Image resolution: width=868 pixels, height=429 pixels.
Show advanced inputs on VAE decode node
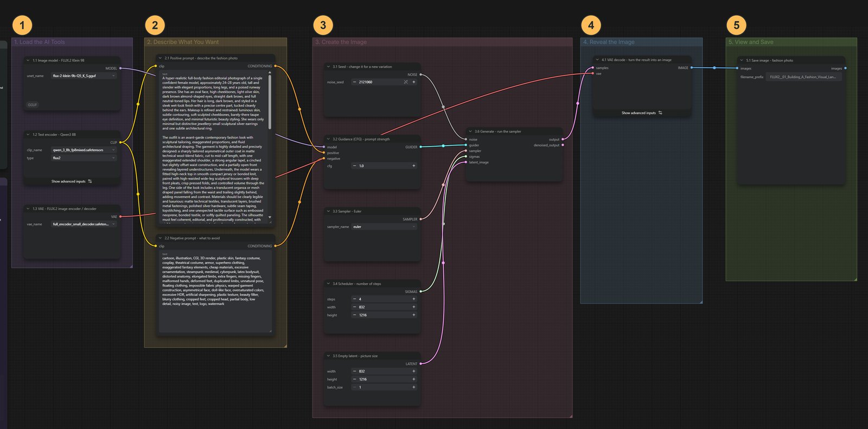click(x=642, y=113)
